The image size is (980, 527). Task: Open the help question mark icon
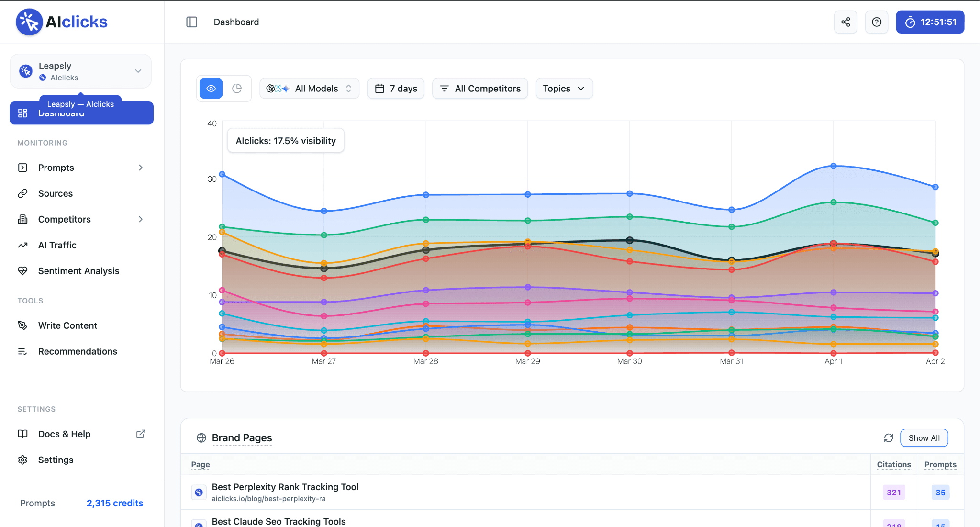point(876,22)
